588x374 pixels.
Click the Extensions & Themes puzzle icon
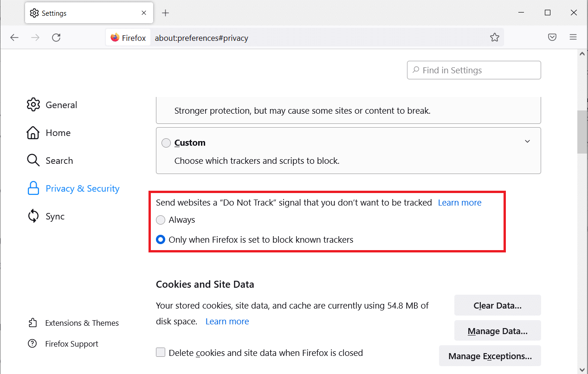point(32,323)
